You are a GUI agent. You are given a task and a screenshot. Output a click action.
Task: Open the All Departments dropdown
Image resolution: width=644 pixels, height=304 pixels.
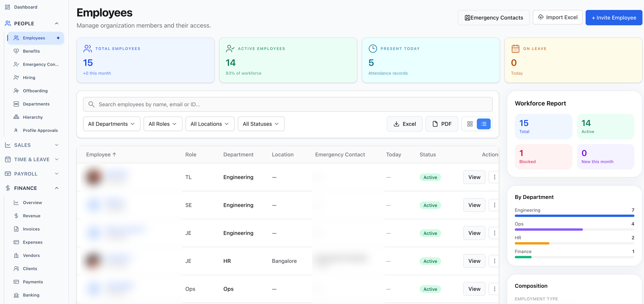click(112, 124)
